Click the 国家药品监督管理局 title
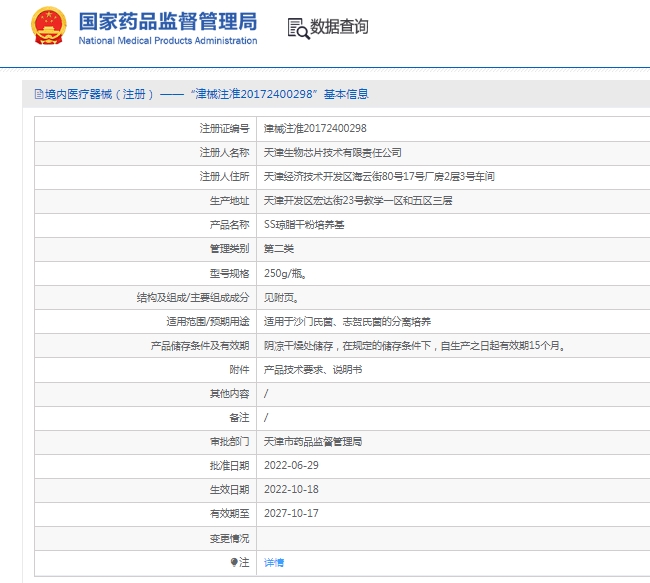 pos(168,21)
